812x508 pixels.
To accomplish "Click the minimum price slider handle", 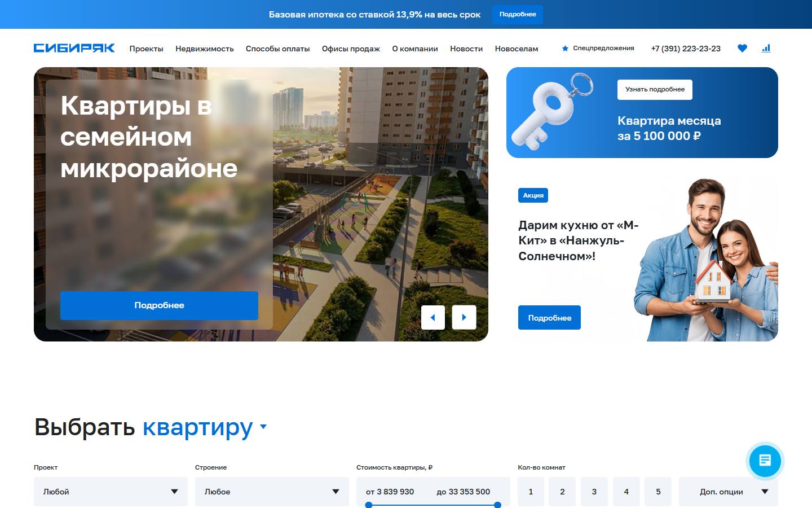I will 369,505.
